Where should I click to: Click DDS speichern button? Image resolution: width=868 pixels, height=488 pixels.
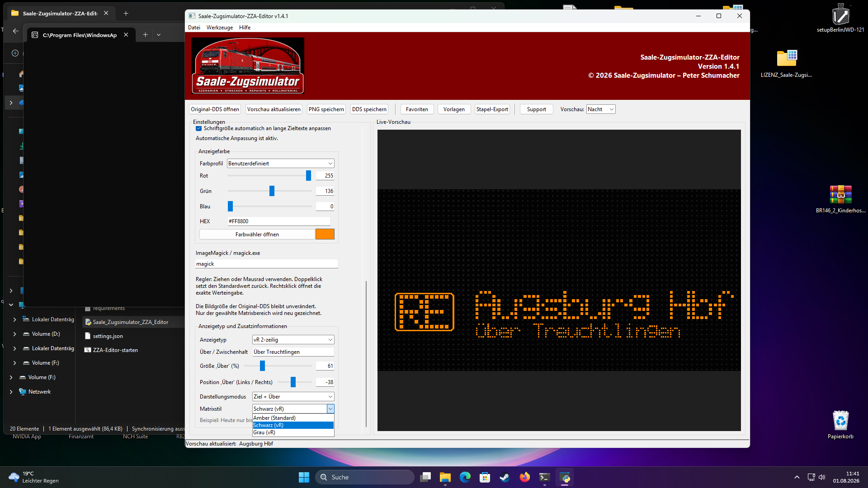(369, 109)
